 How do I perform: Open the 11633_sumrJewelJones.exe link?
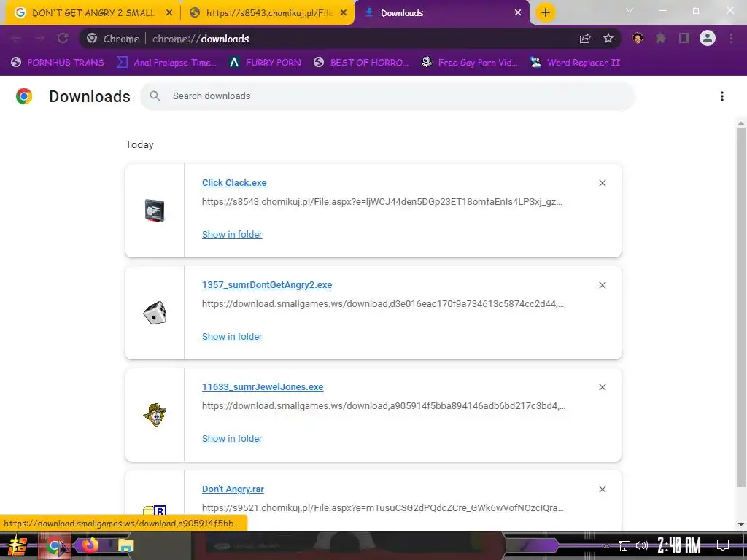263,387
